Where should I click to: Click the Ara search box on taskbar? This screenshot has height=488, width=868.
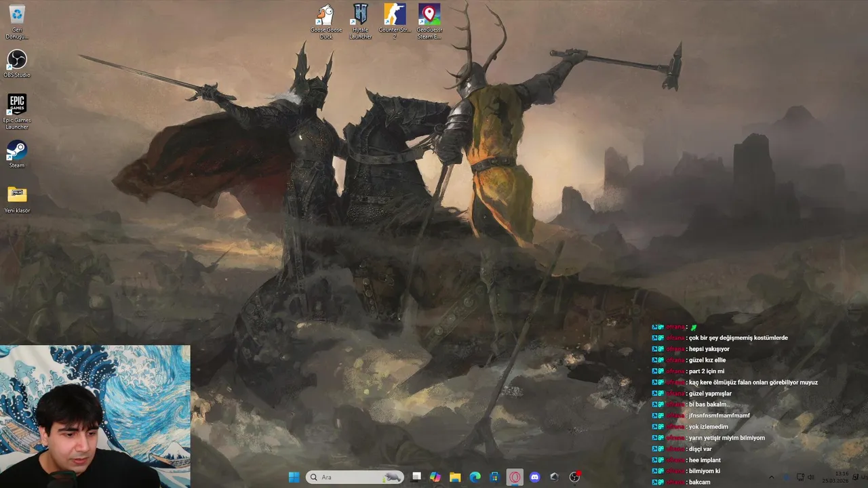pyautogui.click(x=355, y=477)
